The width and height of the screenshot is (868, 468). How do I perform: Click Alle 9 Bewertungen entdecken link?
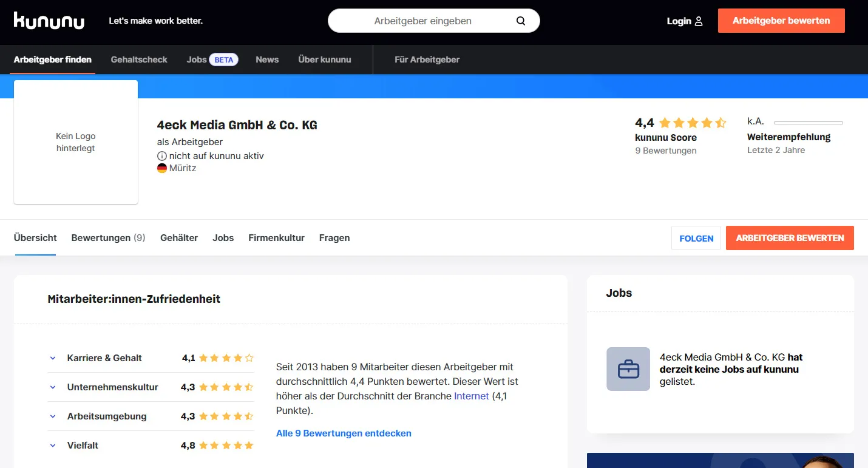tap(344, 433)
